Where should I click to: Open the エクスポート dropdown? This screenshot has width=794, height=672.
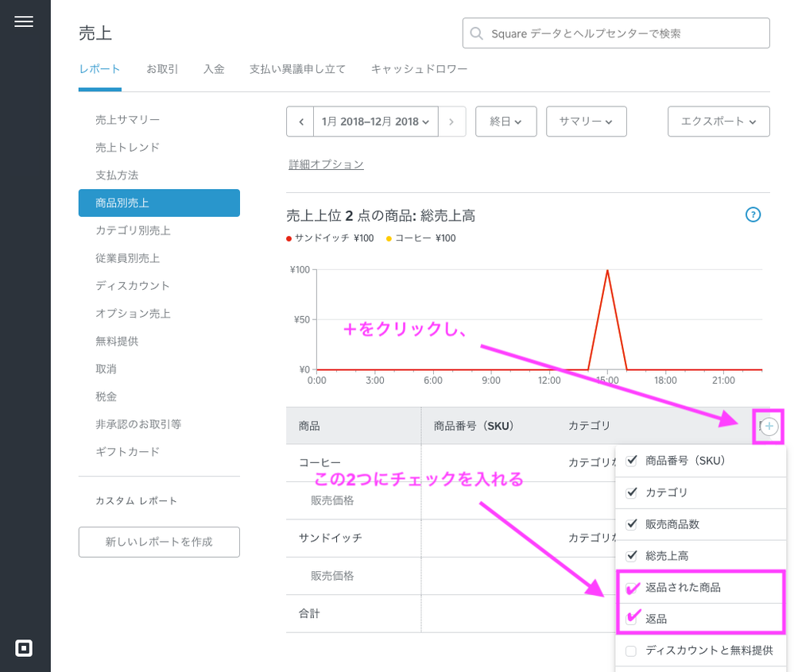click(x=718, y=122)
